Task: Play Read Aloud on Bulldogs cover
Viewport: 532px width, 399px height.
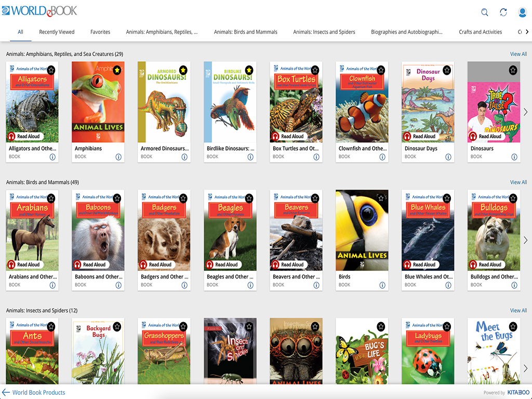Action: coord(486,264)
